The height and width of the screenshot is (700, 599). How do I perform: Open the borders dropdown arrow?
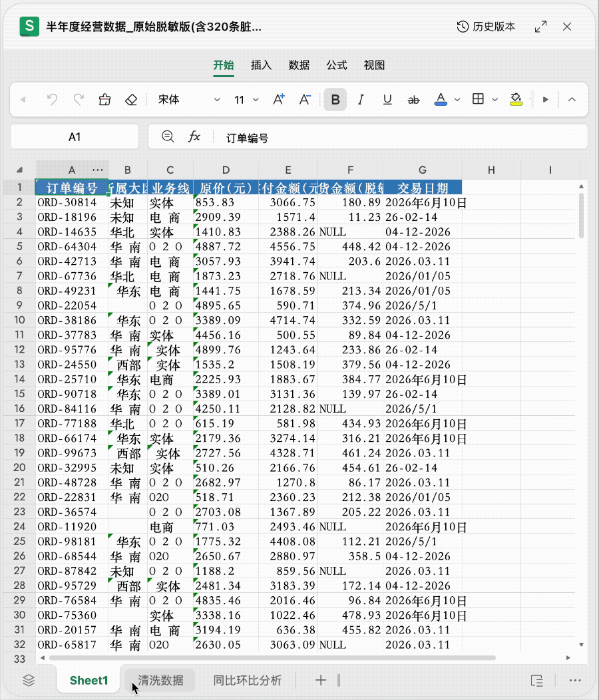tap(495, 100)
